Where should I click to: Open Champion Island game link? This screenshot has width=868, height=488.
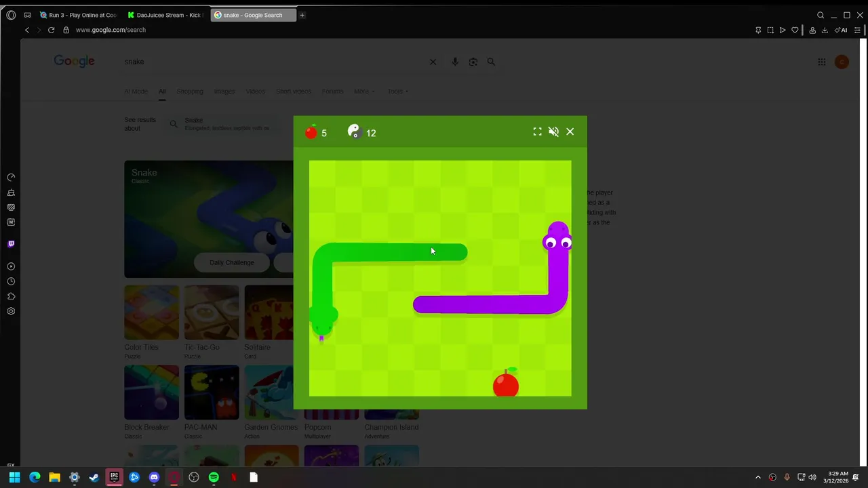click(391, 427)
